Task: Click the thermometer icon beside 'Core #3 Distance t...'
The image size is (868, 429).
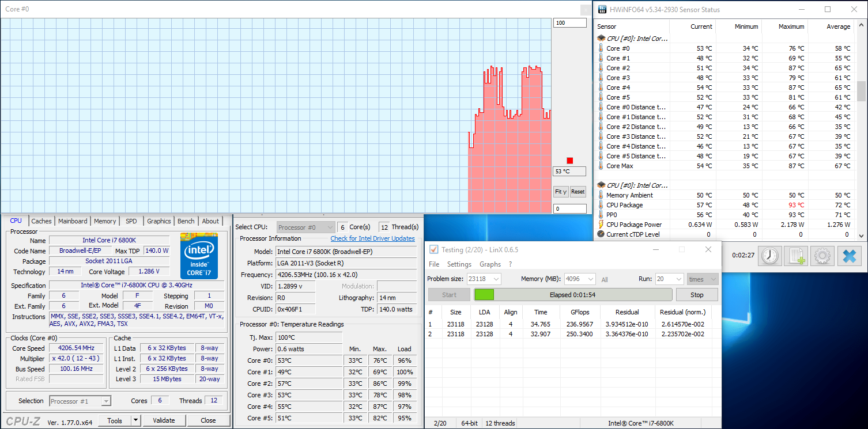Action: click(x=601, y=136)
